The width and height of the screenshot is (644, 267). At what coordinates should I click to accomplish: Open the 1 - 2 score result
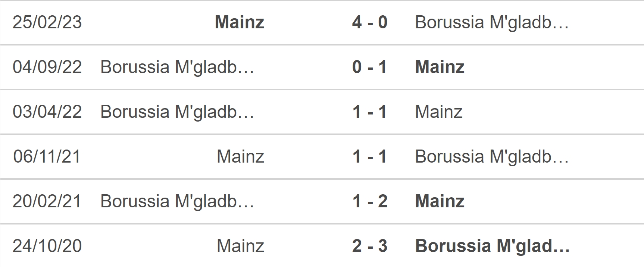tap(370, 201)
